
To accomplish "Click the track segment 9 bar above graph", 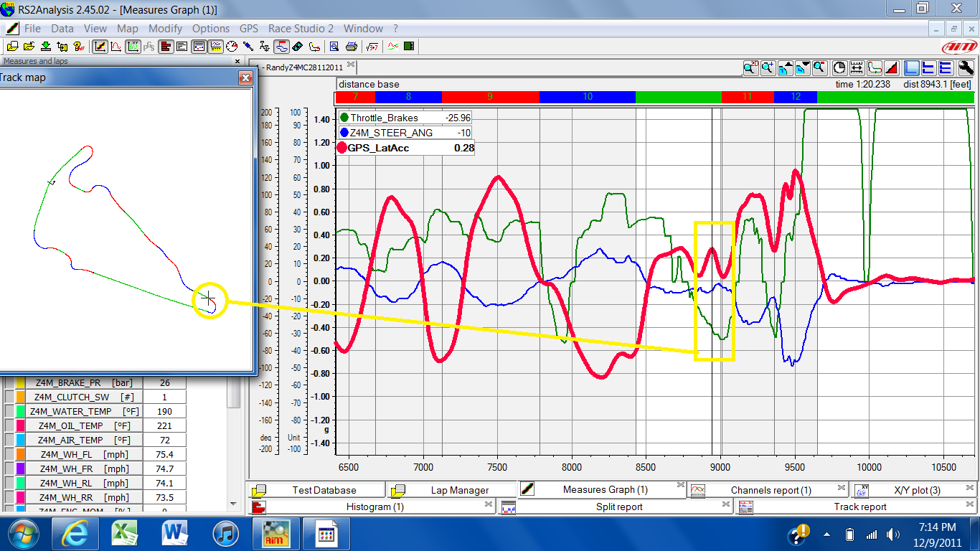I will 490,97.
